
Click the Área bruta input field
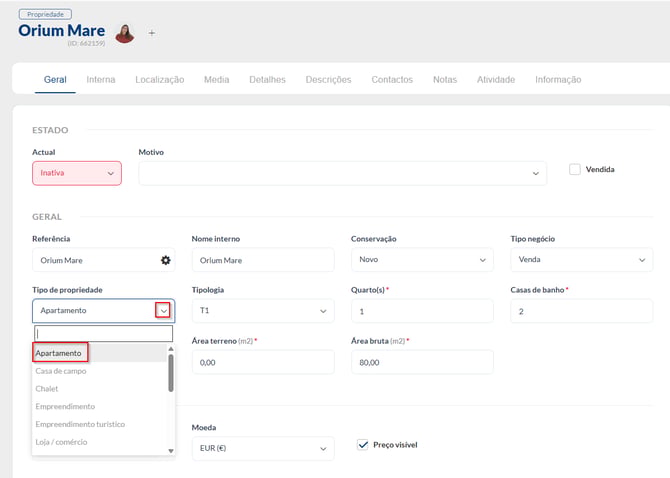tap(422, 362)
